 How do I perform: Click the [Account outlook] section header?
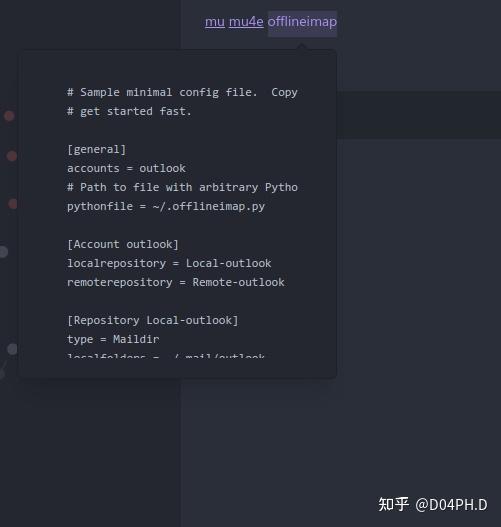click(123, 244)
